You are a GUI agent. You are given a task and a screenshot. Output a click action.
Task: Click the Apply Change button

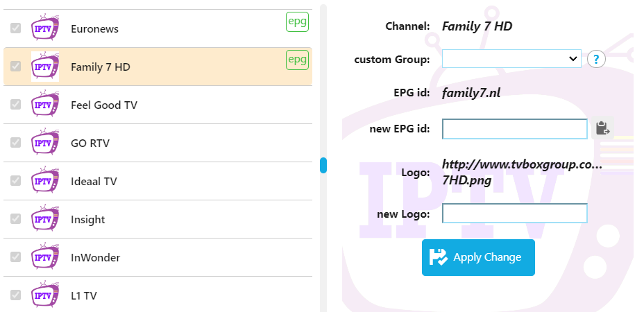tap(478, 257)
